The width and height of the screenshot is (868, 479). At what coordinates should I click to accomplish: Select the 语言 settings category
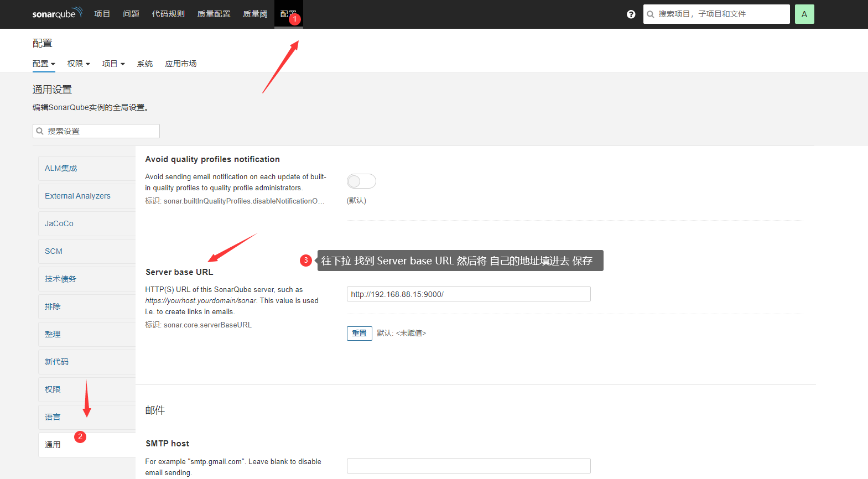tap(87, 417)
